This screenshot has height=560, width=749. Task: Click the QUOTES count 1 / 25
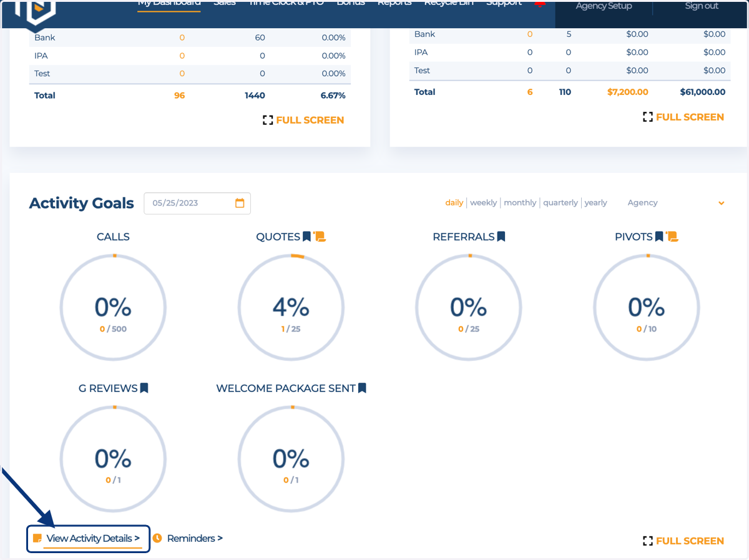click(291, 329)
